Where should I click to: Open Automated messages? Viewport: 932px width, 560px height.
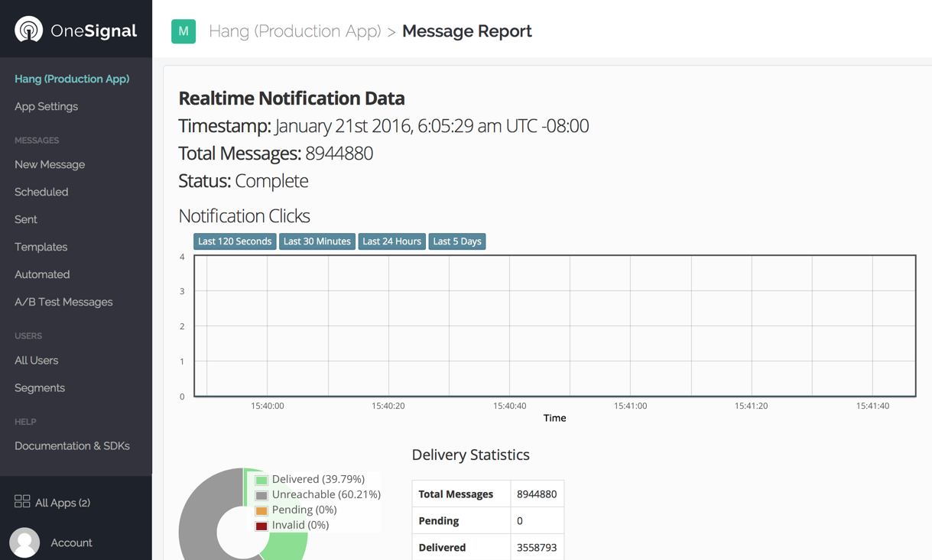click(x=42, y=274)
